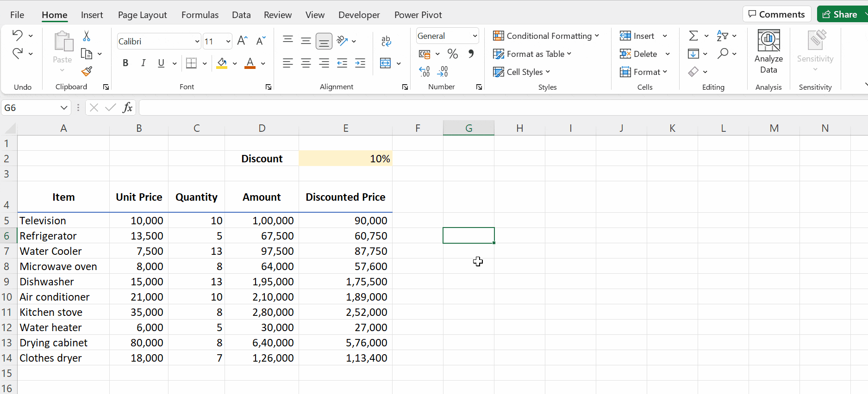Open the Calibri font name dropdown
The width and height of the screenshot is (868, 394).
coord(197,42)
